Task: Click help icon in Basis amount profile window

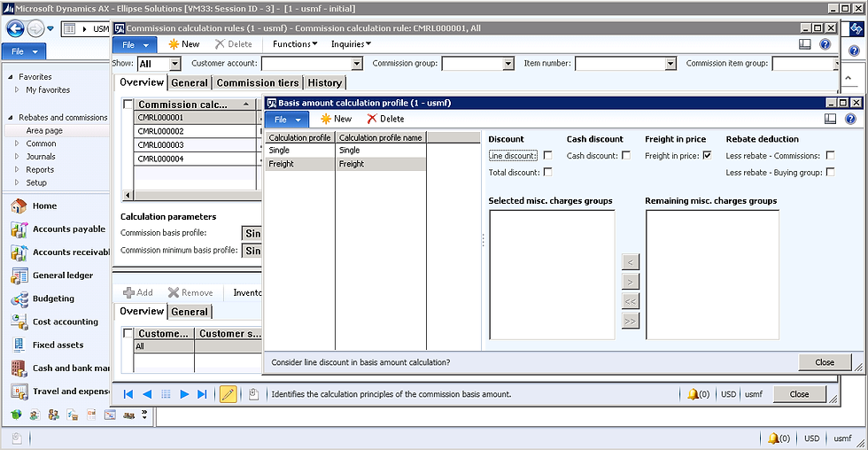Action: tap(850, 119)
